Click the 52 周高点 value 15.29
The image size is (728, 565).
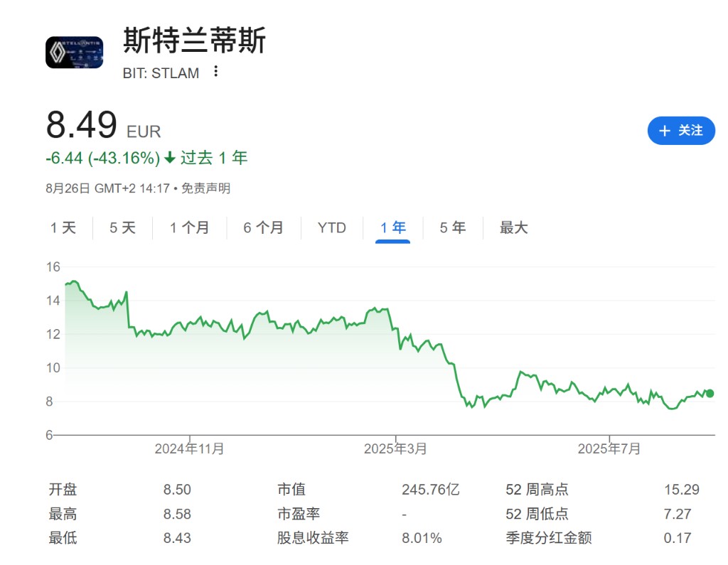click(682, 490)
